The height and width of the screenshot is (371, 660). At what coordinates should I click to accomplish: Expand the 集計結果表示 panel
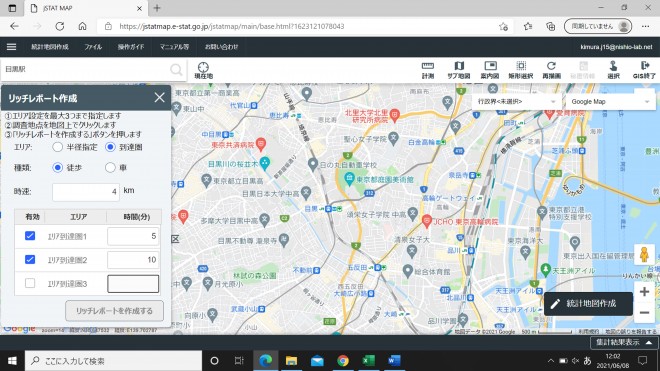(x=624, y=342)
